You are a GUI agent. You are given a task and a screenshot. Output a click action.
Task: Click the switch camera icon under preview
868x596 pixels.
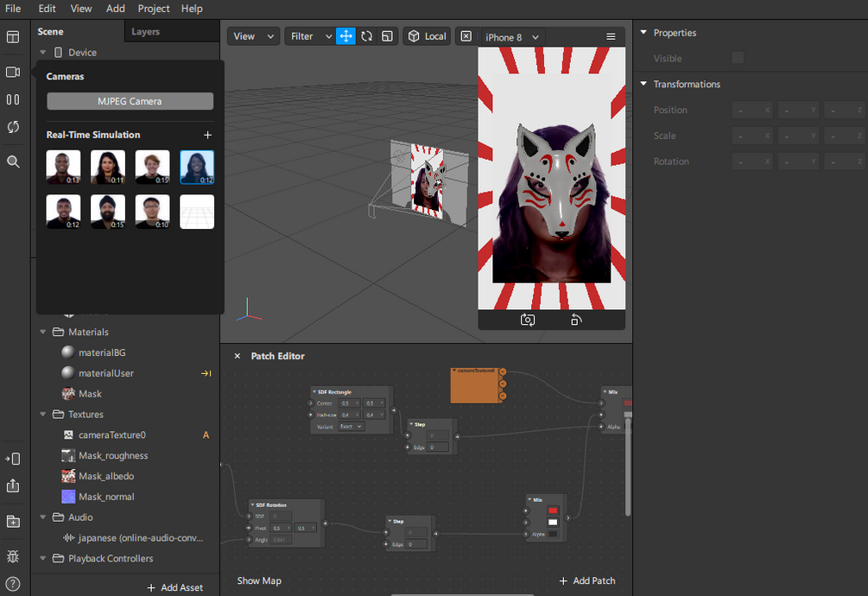(528, 320)
